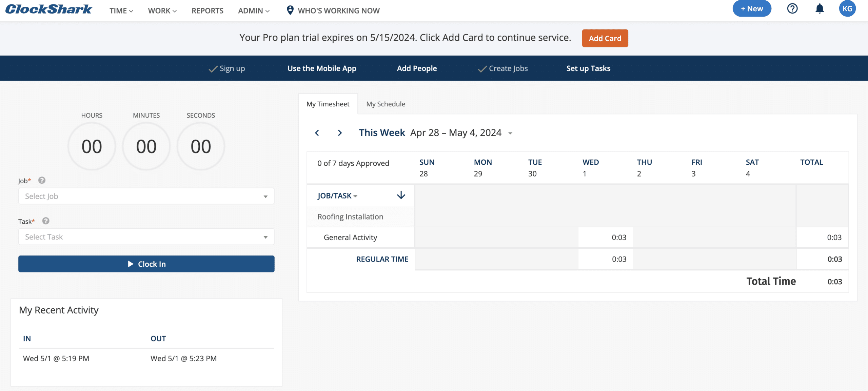
Task: Open the WORK menu
Action: pos(162,11)
